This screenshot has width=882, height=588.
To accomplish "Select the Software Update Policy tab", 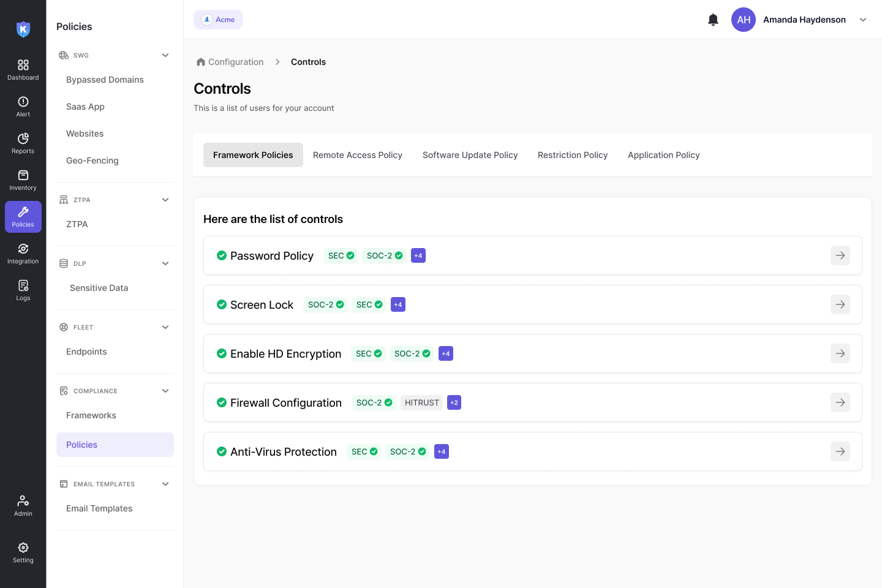I will tap(470, 155).
